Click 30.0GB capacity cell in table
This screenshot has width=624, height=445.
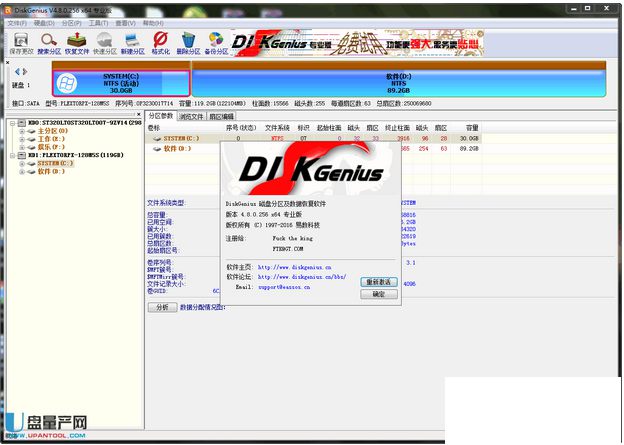tap(469, 139)
